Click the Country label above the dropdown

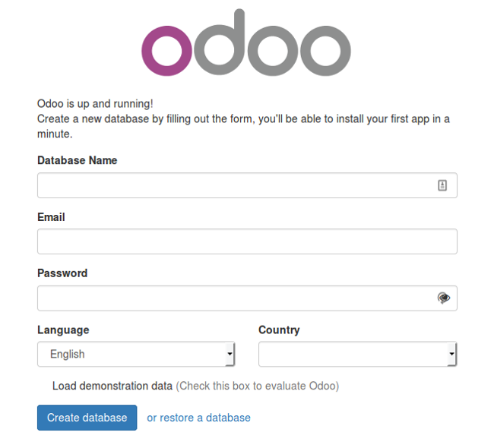click(x=279, y=330)
